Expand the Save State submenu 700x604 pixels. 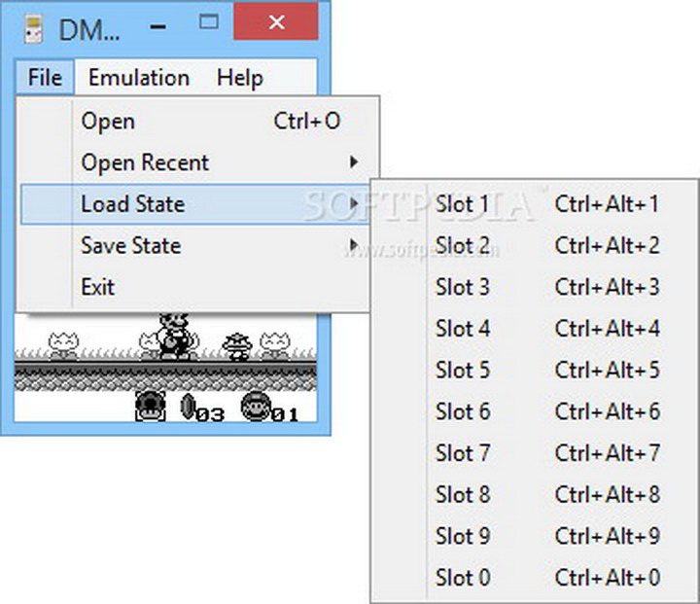[x=130, y=246]
